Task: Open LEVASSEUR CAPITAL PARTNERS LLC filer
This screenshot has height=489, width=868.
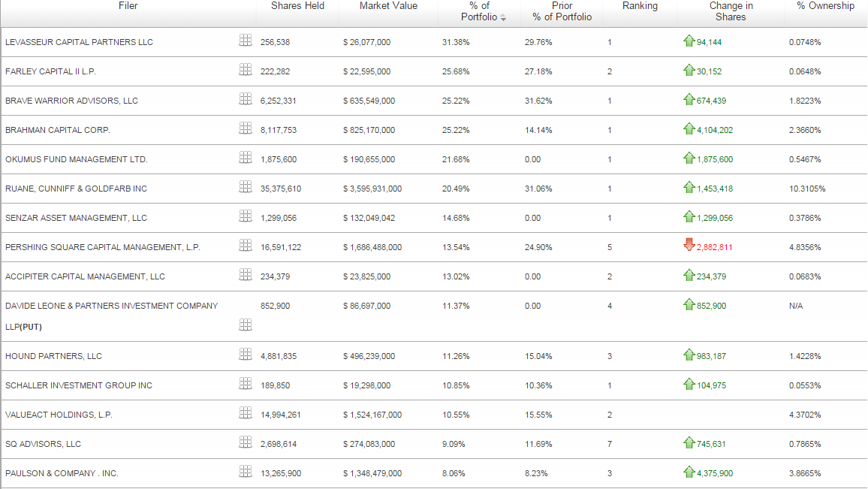Action: point(79,42)
